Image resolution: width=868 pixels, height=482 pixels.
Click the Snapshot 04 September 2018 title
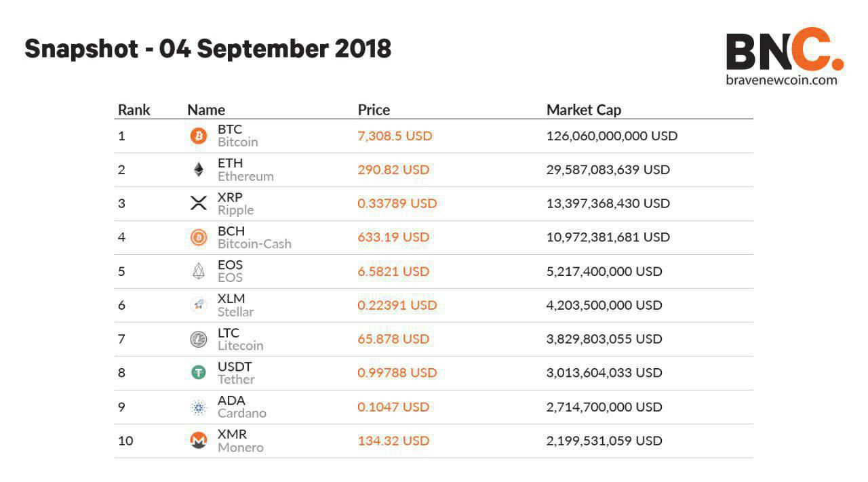pos(208,49)
